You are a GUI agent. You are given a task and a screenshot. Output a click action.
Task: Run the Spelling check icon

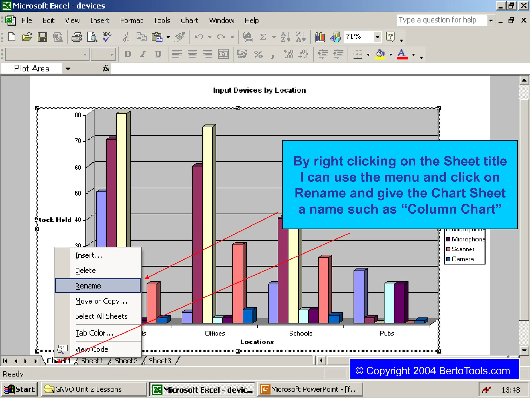(107, 37)
